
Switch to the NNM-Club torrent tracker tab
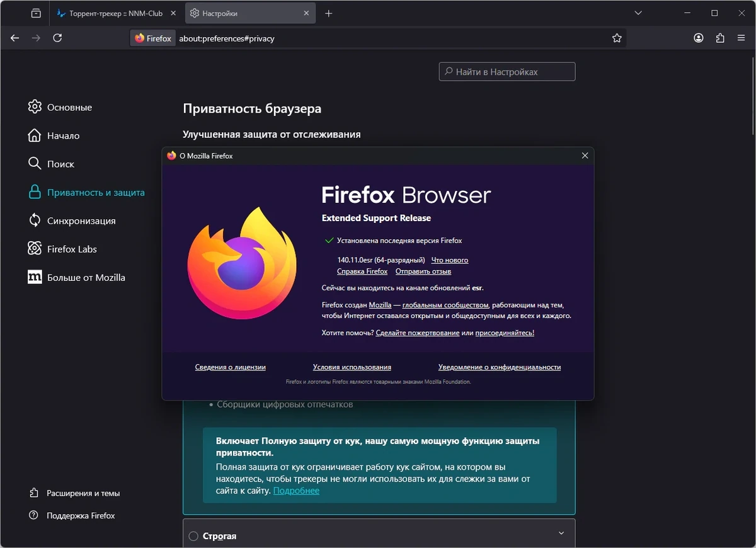pyautogui.click(x=116, y=13)
